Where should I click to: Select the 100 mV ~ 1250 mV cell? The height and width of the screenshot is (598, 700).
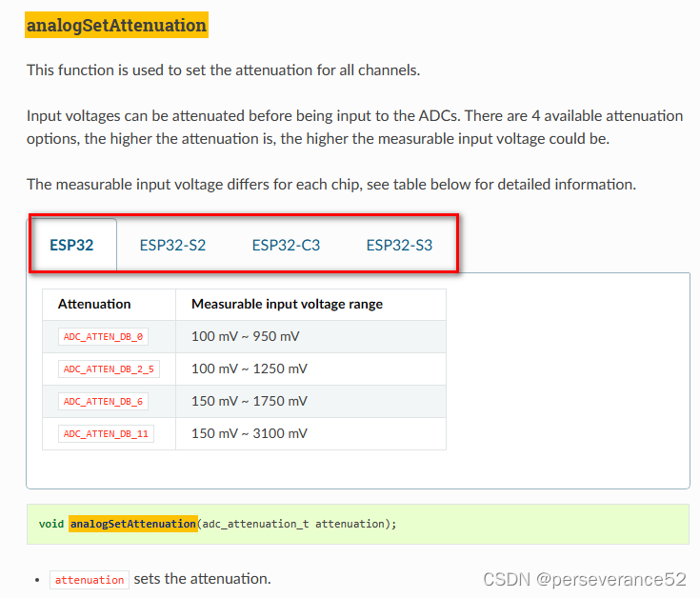click(x=310, y=369)
